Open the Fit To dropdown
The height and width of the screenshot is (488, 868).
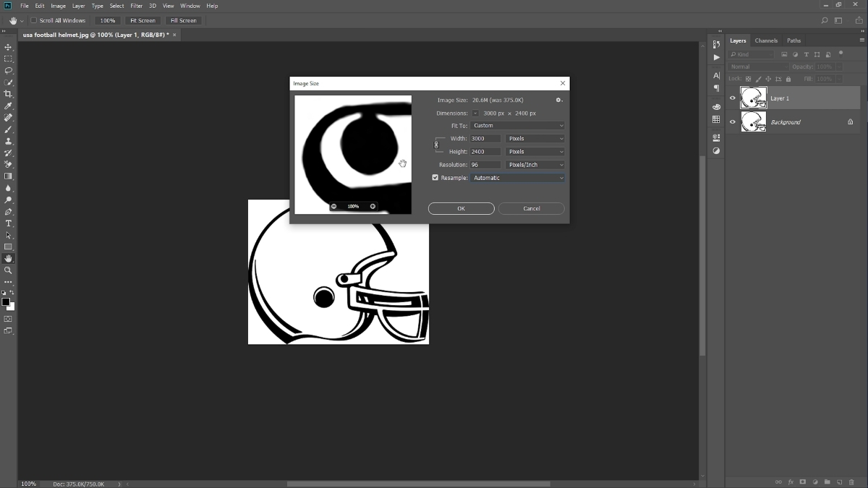[518, 125]
